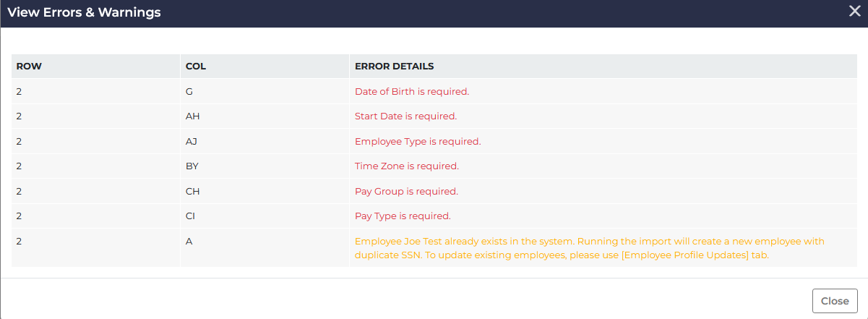The width and height of the screenshot is (868, 319).
Task: Click column cell CI
Action: [191, 216]
